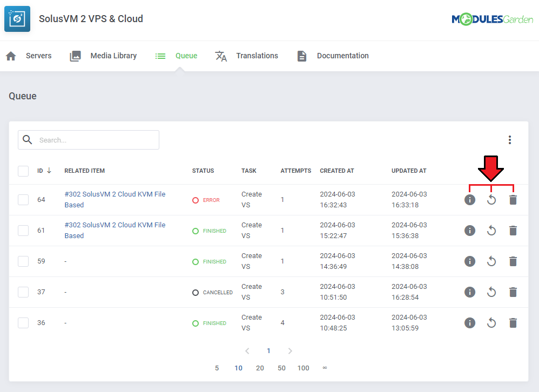Rerun the task for queue item 61
Screen dimensions: 539x392
pyautogui.click(x=491, y=231)
